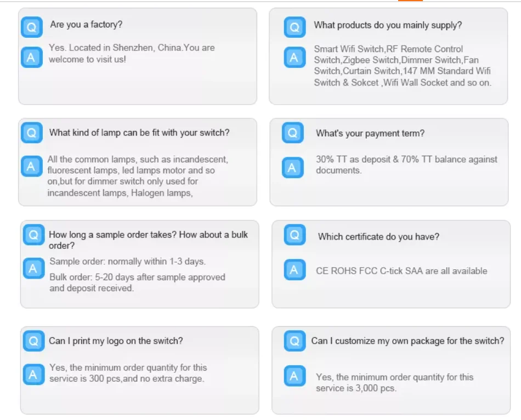Click the orange active tab indicator at the top

(x=410, y=1)
